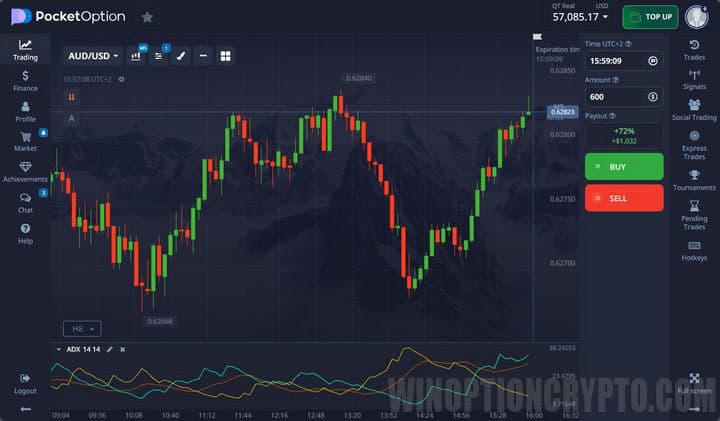The width and height of the screenshot is (720, 421).
Task: Select the drawing brush tool
Action: coord(181,56)
